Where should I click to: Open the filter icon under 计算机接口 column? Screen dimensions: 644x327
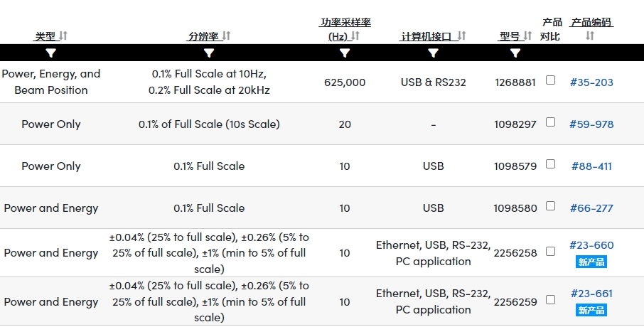pyautogui.click(x=434, y=53)
